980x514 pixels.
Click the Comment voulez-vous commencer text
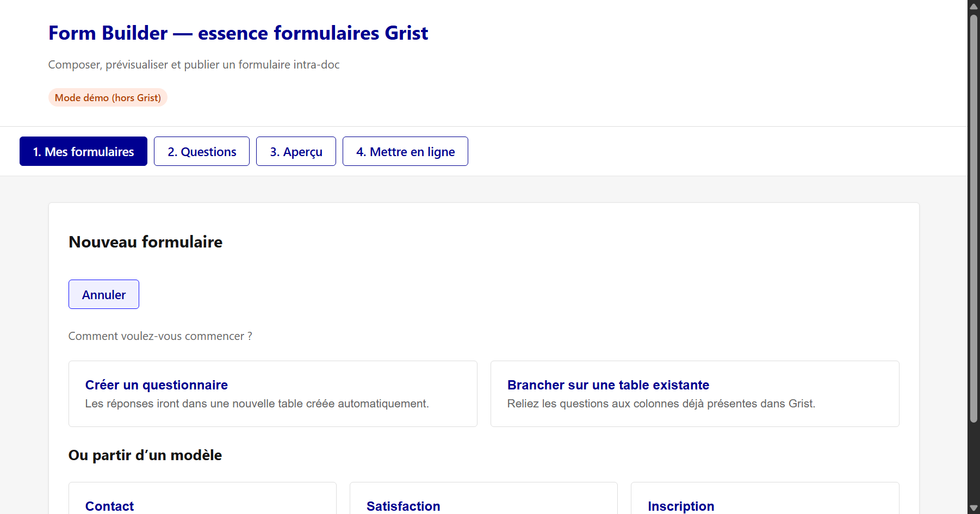pyautogui.click(x=160, y=336)
